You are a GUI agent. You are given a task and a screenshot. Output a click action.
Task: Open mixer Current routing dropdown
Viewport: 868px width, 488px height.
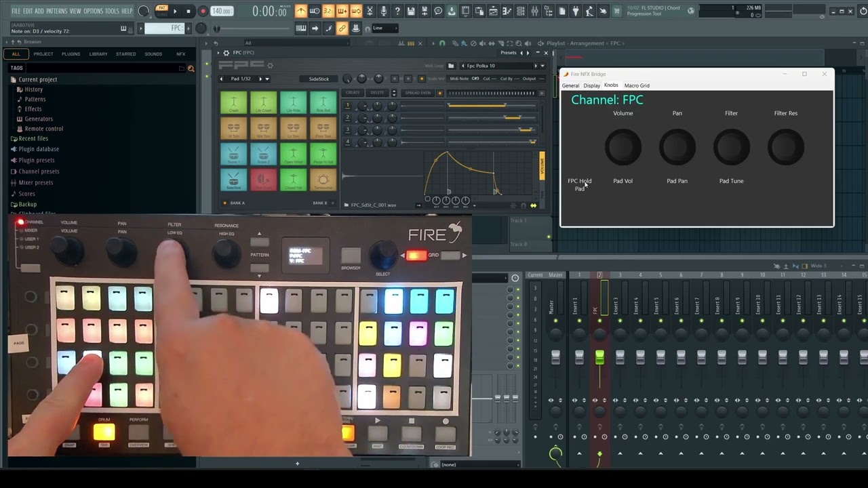tap(535, 274)
